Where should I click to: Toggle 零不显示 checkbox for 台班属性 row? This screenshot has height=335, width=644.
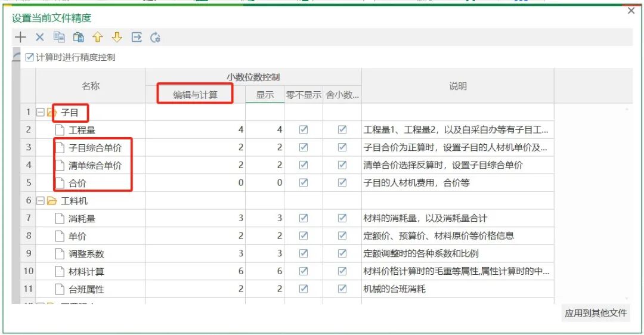coord(304,289)
